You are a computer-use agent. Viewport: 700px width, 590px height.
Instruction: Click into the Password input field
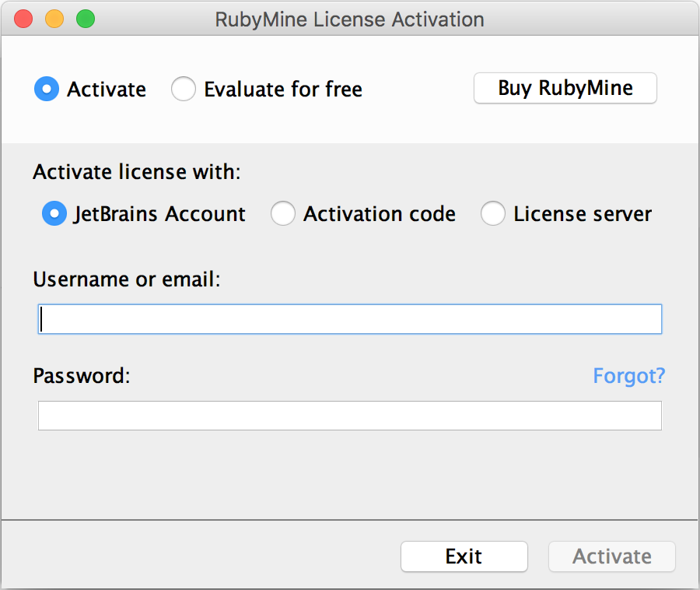pyautogui.click(x=350, y=416)
